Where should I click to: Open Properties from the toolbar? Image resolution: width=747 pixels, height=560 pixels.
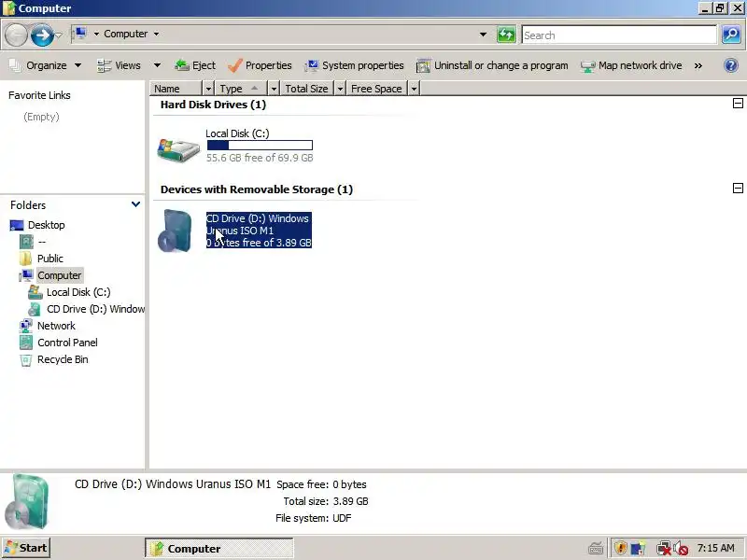pos(260,65)
